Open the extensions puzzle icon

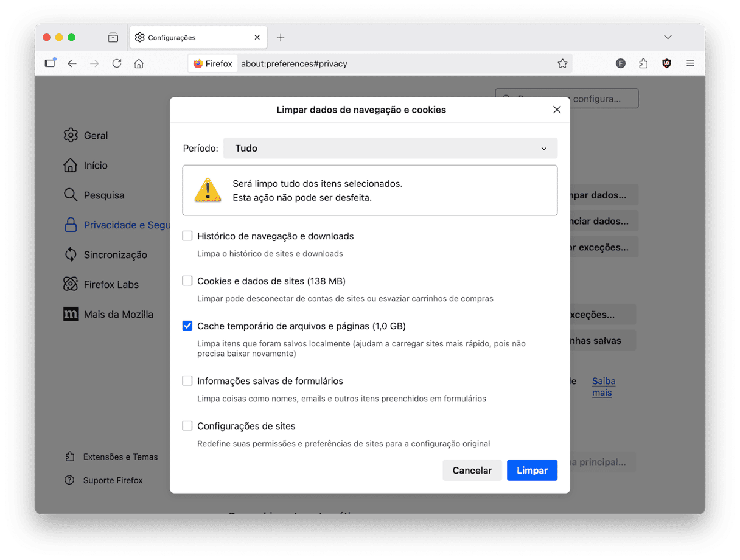(643, 63)
